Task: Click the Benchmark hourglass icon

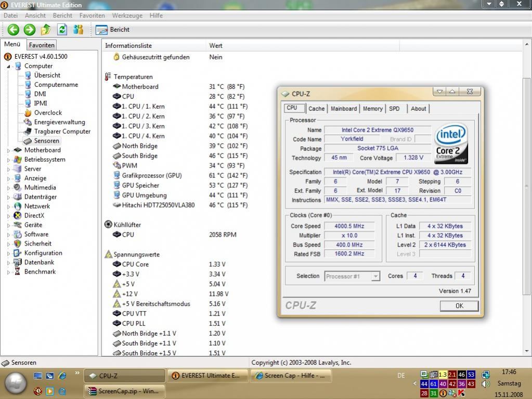Action: point(18,272)
